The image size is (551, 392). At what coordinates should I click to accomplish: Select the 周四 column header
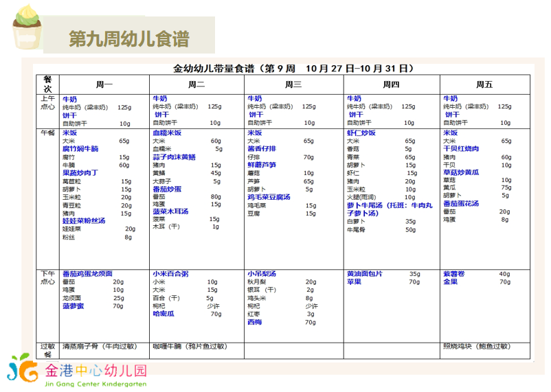tap(391, 84)
